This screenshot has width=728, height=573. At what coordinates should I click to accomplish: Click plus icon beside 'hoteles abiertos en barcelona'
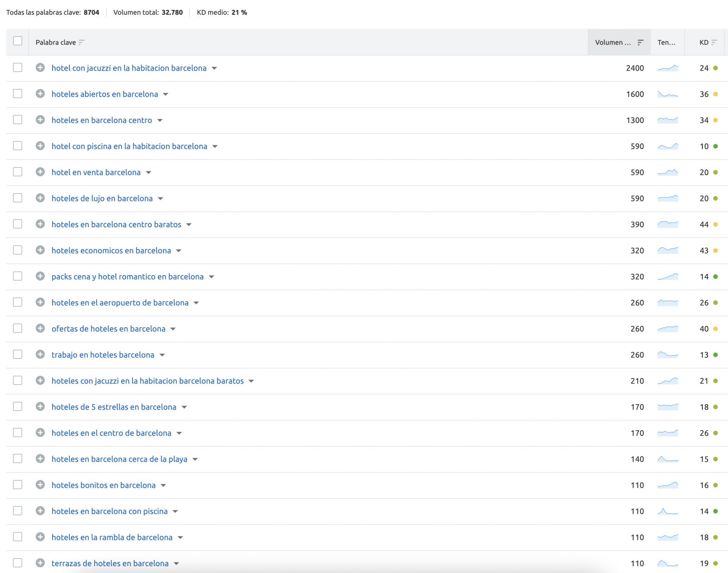coord(40,94)
